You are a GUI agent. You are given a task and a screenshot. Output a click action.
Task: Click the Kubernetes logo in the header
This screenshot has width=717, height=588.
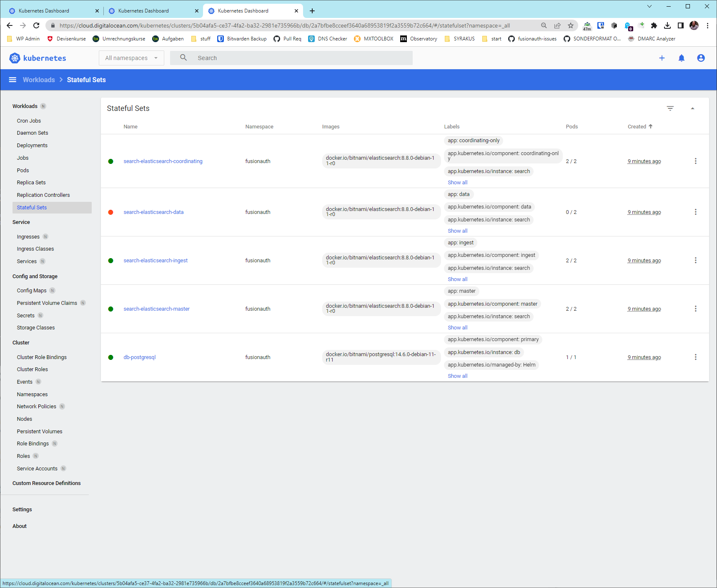[38, 58]
